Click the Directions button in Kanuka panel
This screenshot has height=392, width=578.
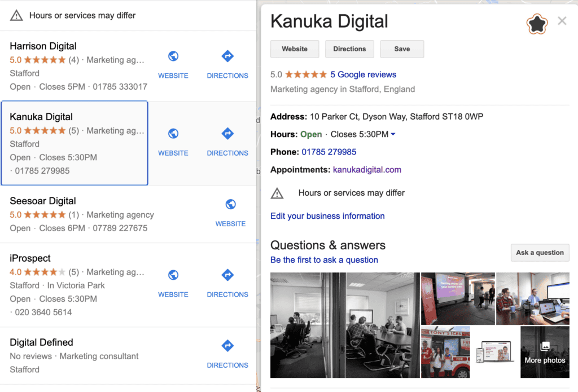click(349, 49)
